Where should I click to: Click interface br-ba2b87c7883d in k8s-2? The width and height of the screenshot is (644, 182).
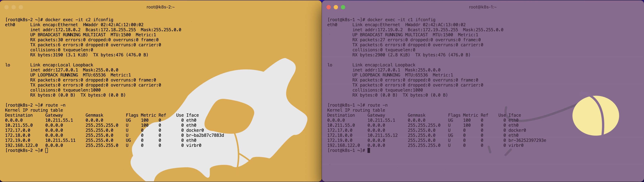tap(205, 135)
